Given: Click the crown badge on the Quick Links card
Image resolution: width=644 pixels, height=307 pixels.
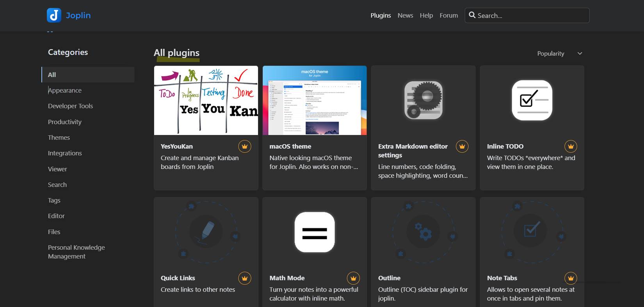Looking at the screenshot, I should (245, 278).
